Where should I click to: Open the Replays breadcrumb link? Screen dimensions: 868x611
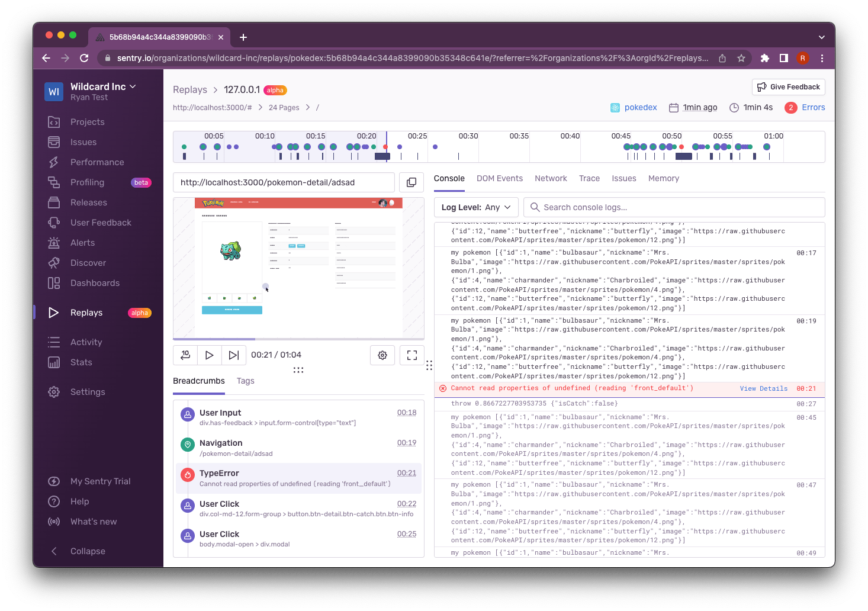pyautogui.click(x=190, y=89)
